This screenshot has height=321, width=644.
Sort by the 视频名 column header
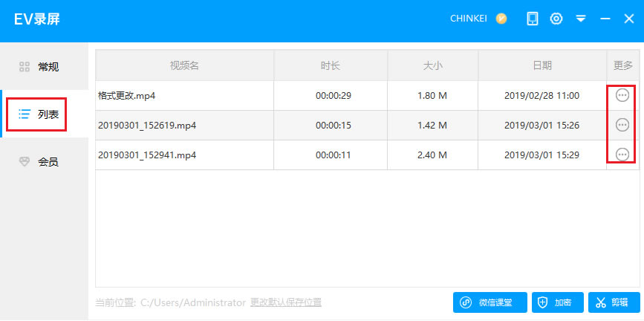pos(184,65)
